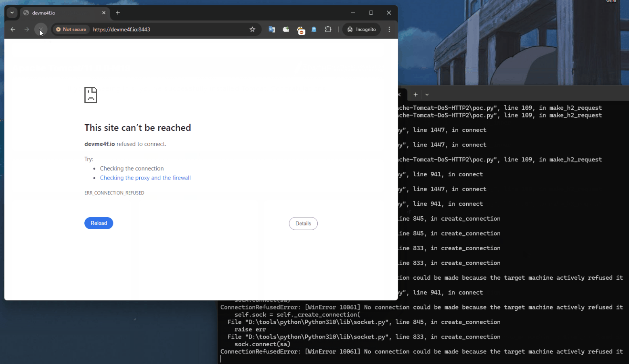This screenshot has height=364, width=629.
Task: Click the sad page error icon
Action: click(x=91, y=95)
